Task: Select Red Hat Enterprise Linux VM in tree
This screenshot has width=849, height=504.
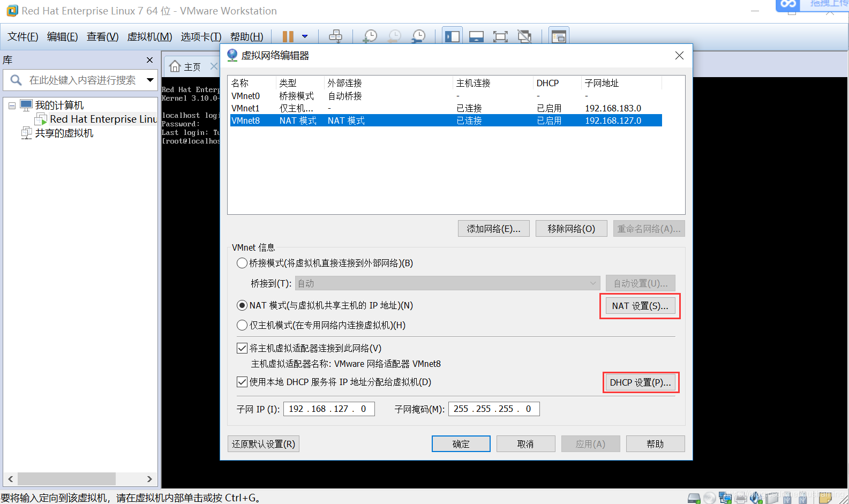Action: (103, 119)
